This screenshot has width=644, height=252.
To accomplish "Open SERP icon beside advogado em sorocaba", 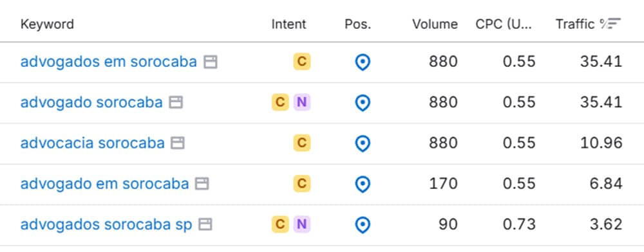I will tap(202, 184).
